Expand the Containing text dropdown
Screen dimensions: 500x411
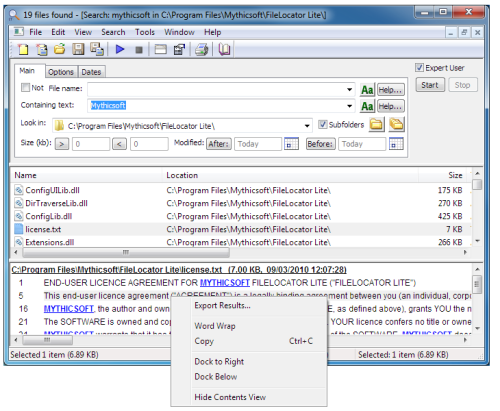coord(349,106)
